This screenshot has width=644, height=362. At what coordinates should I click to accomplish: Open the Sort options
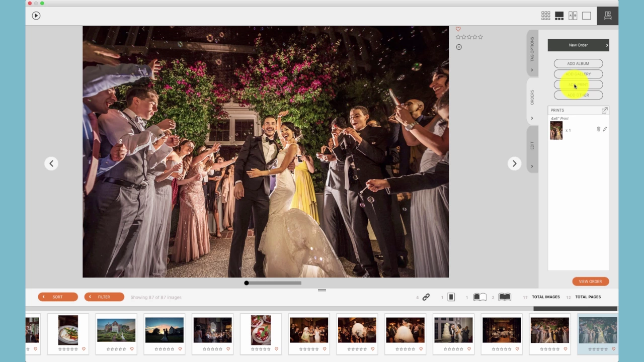click(x=58, y=297)
